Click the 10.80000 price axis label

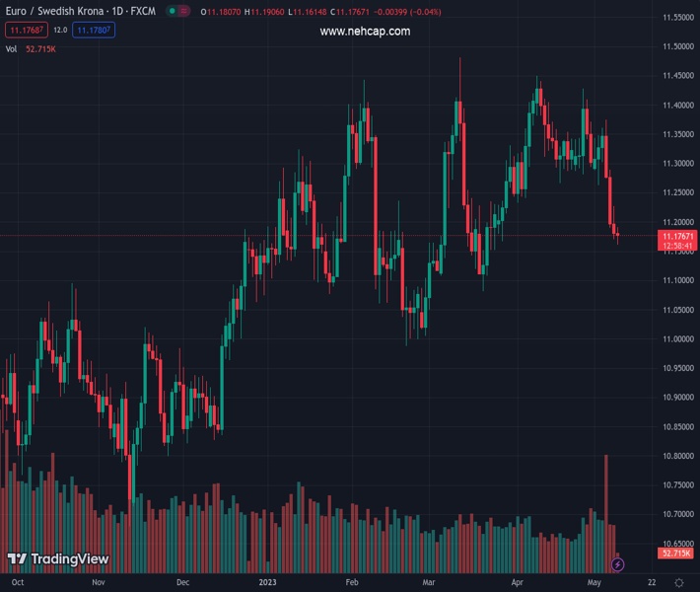tap(678, 456)
